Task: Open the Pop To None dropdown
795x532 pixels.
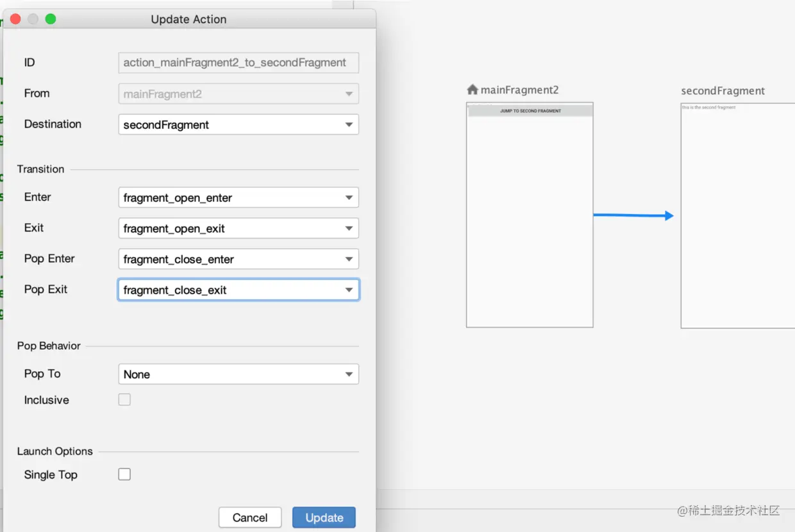Action: pos(238,374)
